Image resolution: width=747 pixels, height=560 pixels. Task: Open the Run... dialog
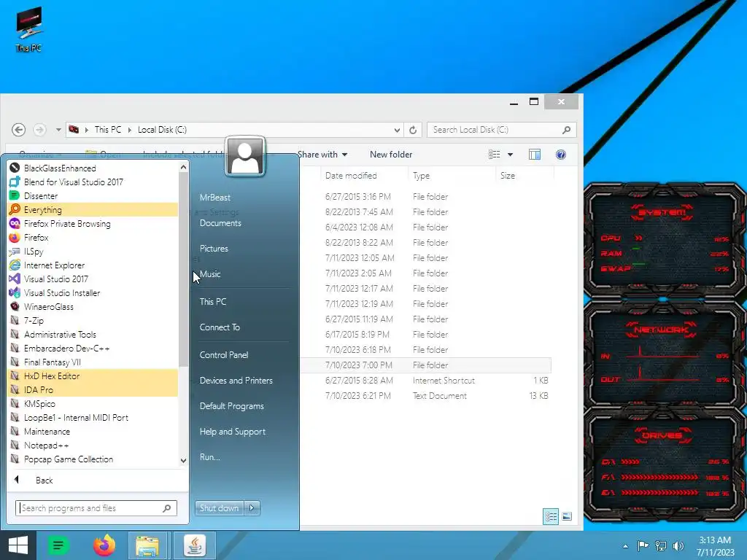209,457
